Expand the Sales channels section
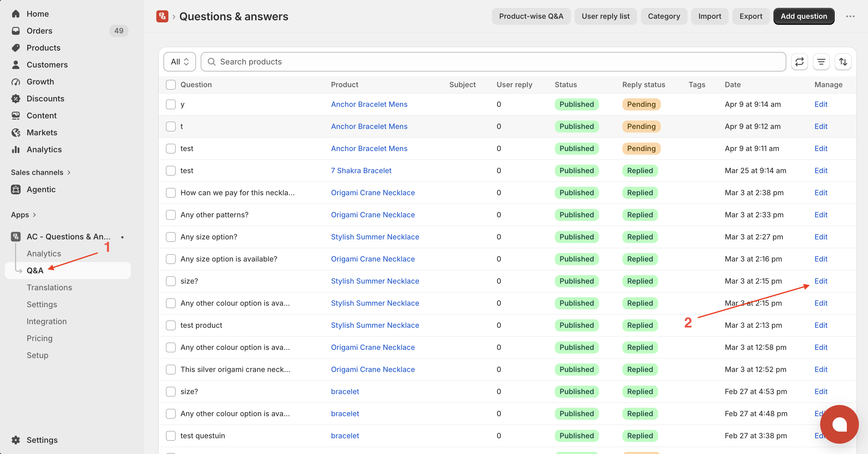The image size is (868, 454). click(41, 172)
